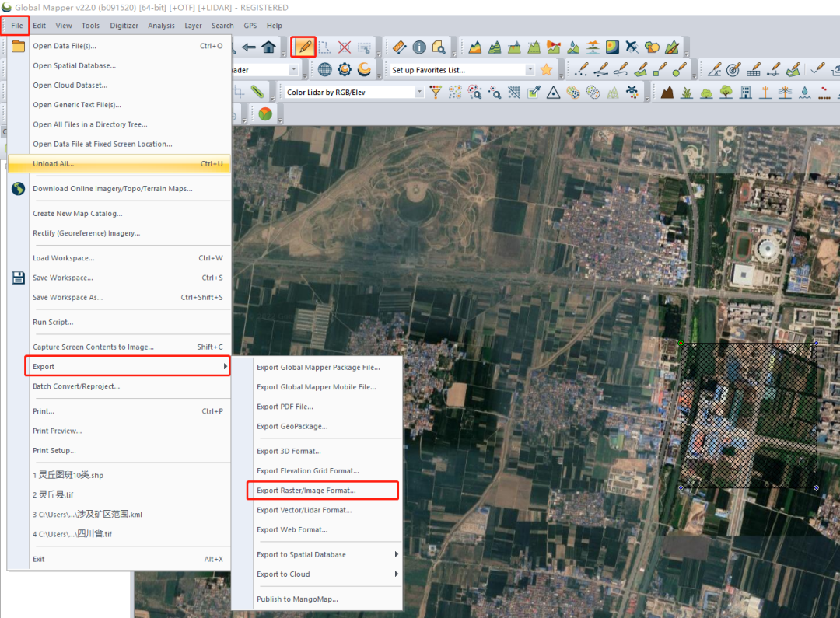This screenshot has height=618, width=840.
Task: Click inside the hatched selection area on map
Action: pos(748,416)
